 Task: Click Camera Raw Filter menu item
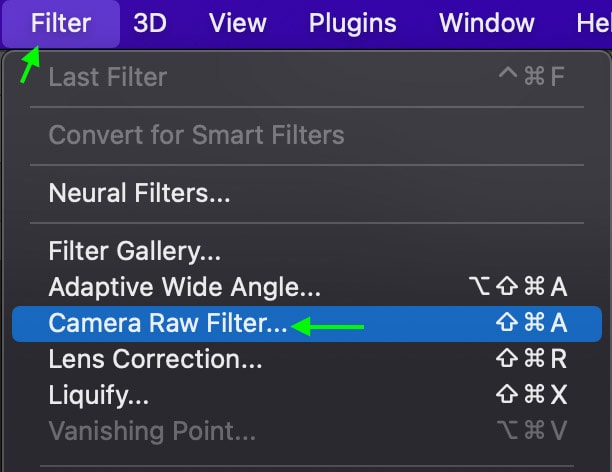(168, 324)
